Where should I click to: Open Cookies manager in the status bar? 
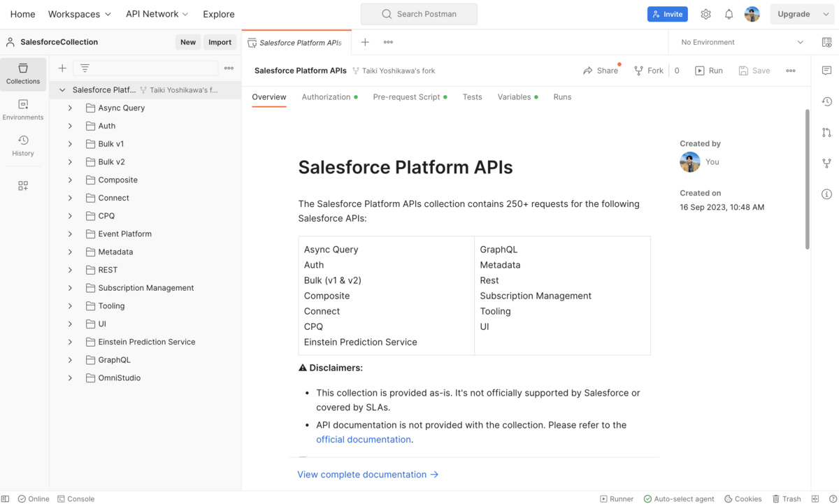(743, 498)
